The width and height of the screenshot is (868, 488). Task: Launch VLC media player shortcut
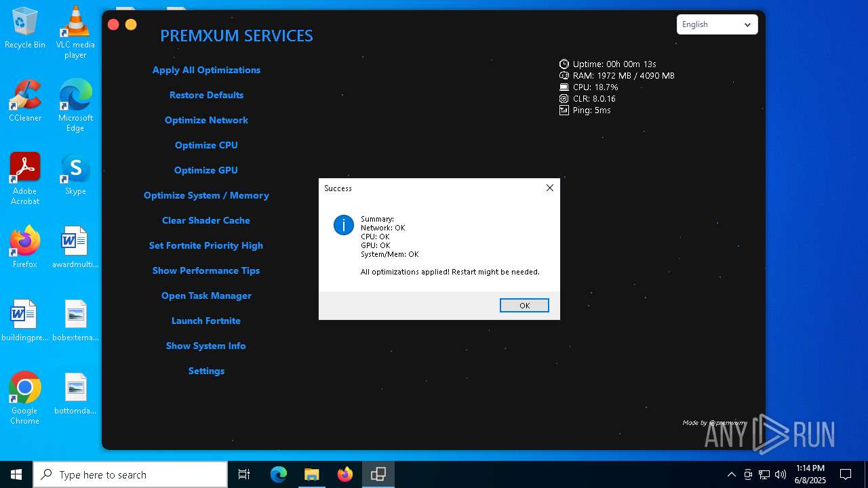(x=75, y=33)
